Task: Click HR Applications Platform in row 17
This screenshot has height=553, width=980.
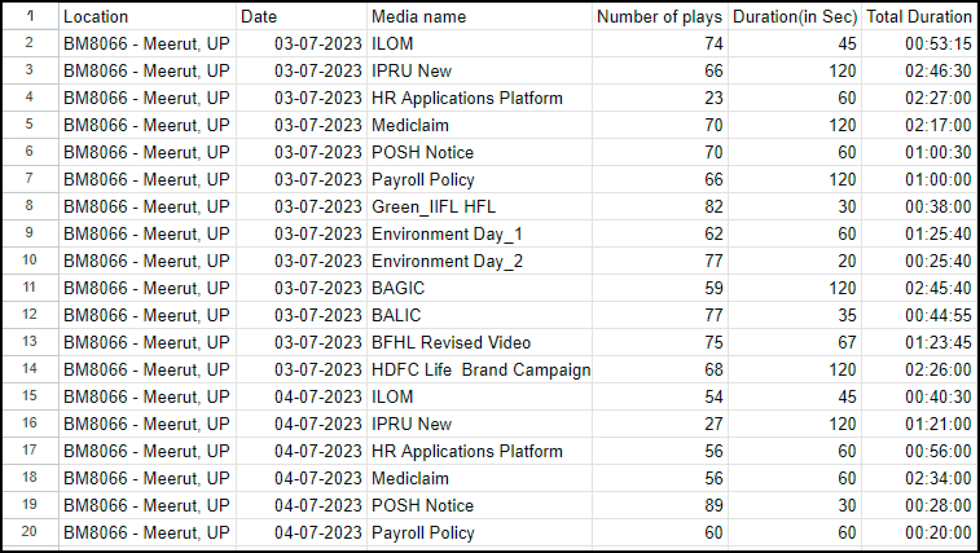Action: pyautogui.click(x=479, y=451)
